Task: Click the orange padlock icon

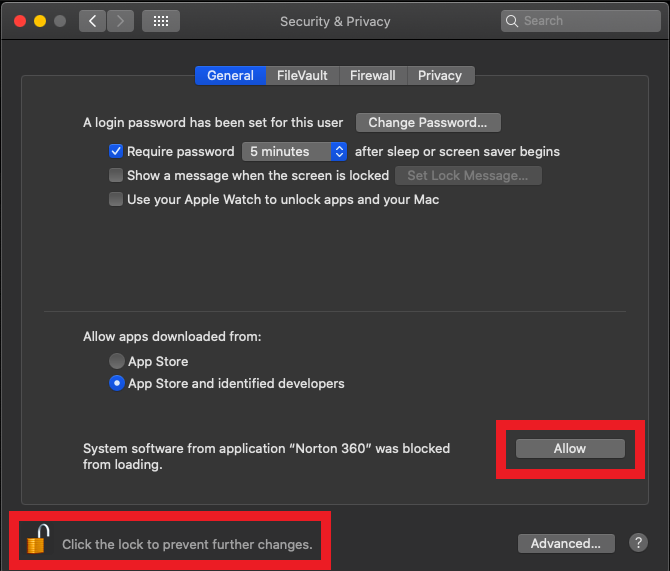Action: [38, 540]
